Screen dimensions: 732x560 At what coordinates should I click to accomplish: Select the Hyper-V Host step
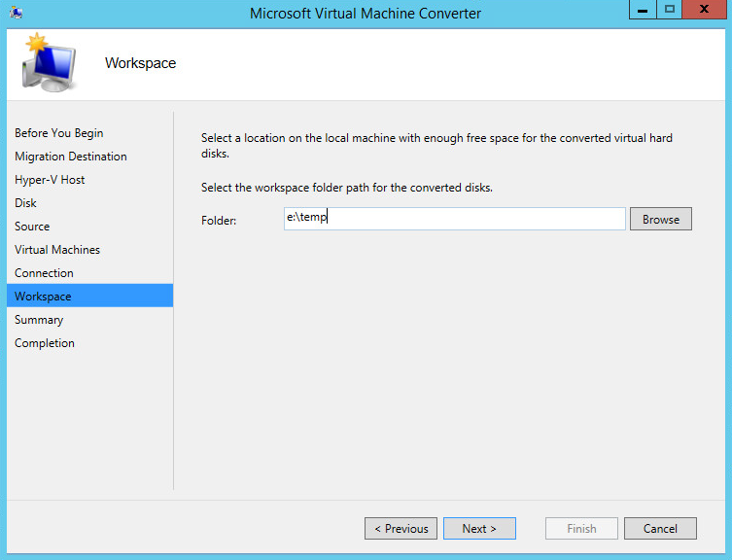50,180
